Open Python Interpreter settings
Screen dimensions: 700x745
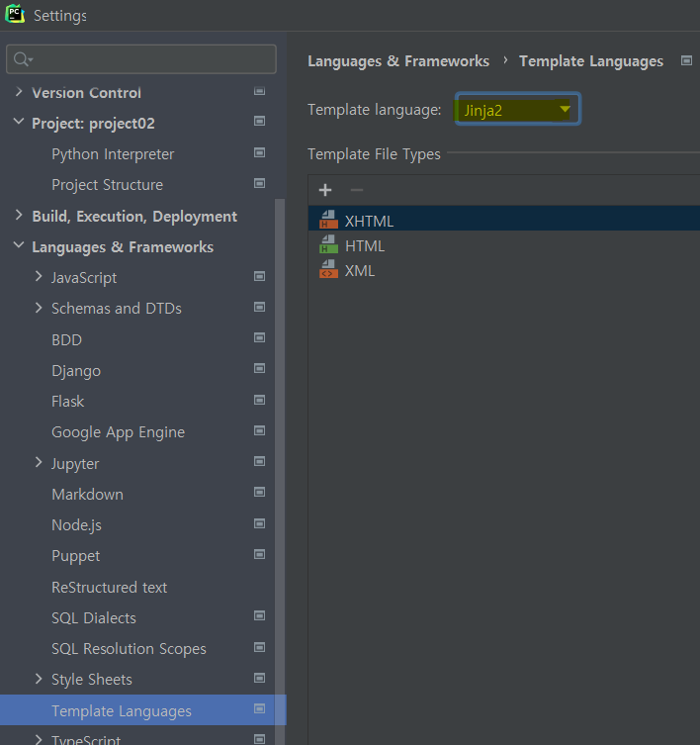tap(113, 154)
